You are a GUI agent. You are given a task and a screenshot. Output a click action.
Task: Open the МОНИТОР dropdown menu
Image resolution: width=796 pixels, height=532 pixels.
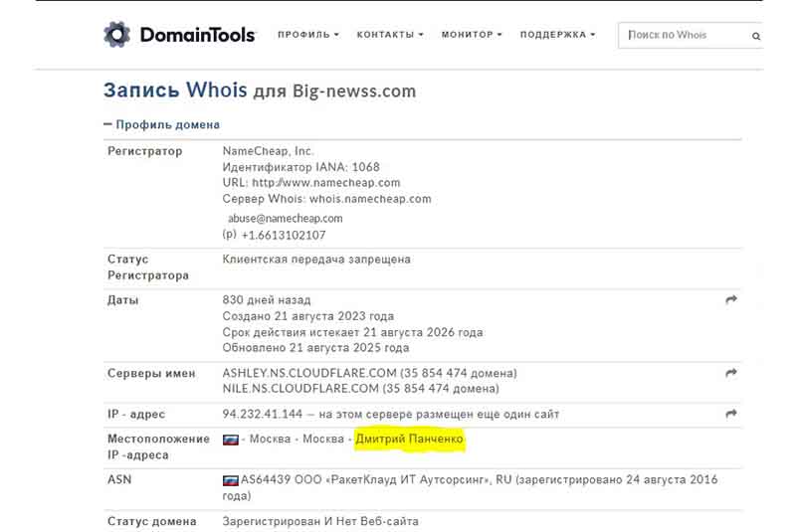click(472, 35)
